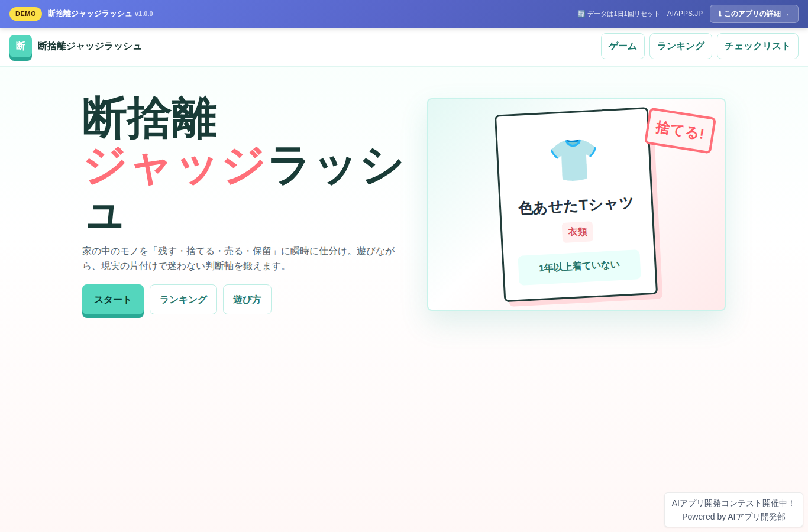Viewport: 808px width, 532px height.
Task: Click the 1年以上着ていない label
Action: [x=579, y=267]
